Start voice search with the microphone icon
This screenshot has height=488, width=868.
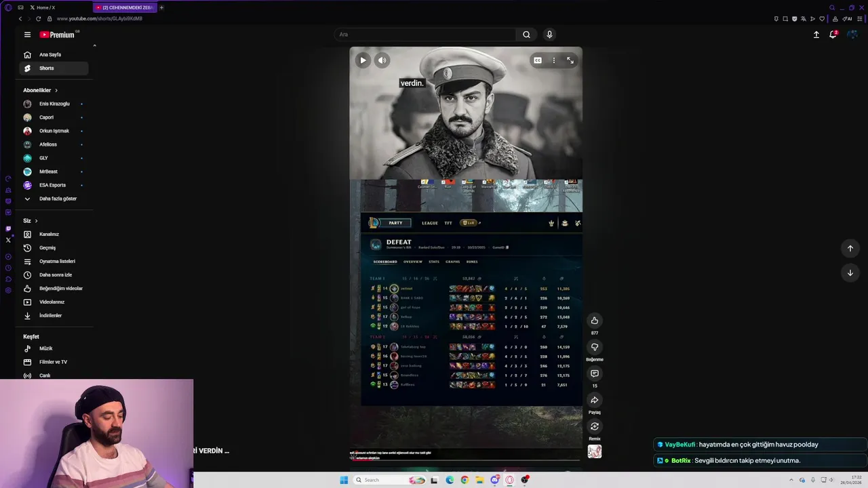(549, 35)
